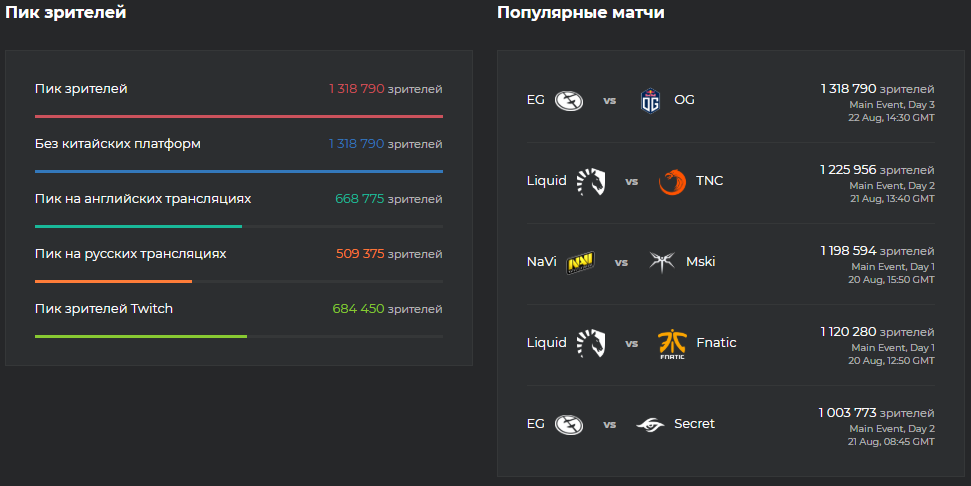This screenshot has height=486, width=971.
Task: Click the Без китайских платформ label
Action: tap(118, 144)
